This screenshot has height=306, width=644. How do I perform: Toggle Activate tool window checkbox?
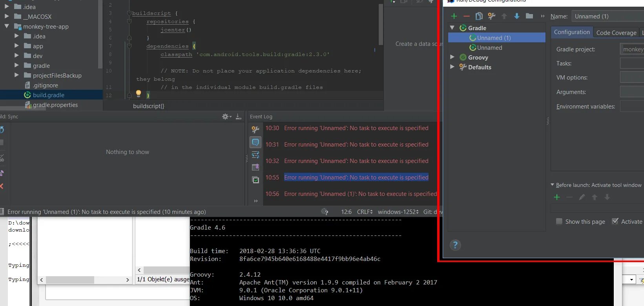[x=615, y=221]
